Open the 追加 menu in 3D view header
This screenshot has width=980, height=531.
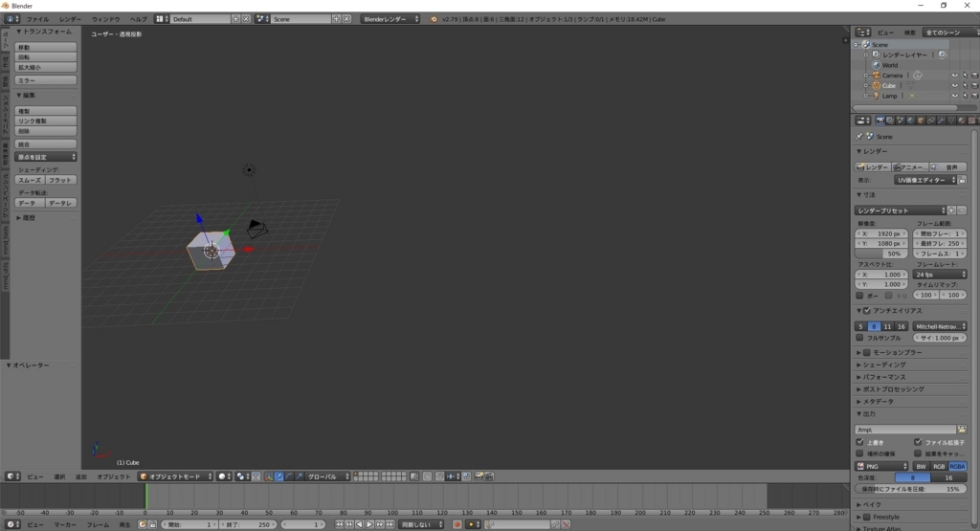[x=81, y=476]
